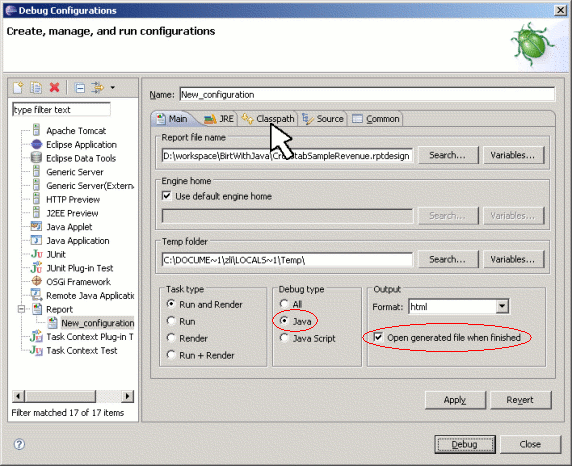Click Variables for Temp folder
The width and height of the screenshot is (572, 466).
[513, 259]
